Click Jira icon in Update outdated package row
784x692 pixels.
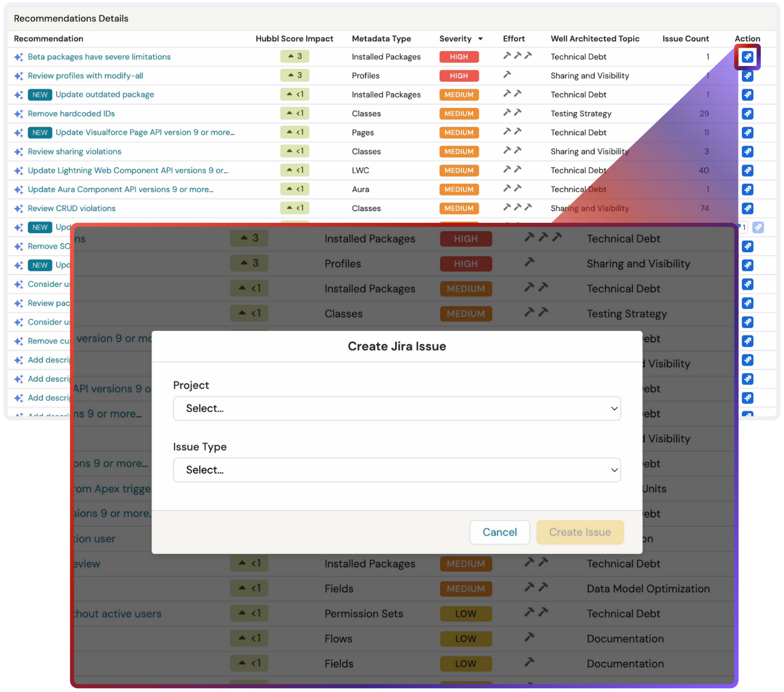coord(747,95)
